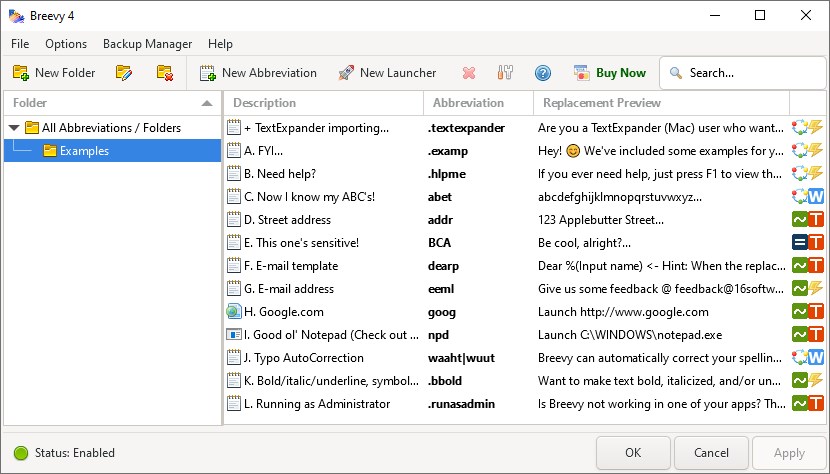Viewport: 830px width, 474px height.
Task: Open the blue question mark help icon
Action: coord(543,73)
